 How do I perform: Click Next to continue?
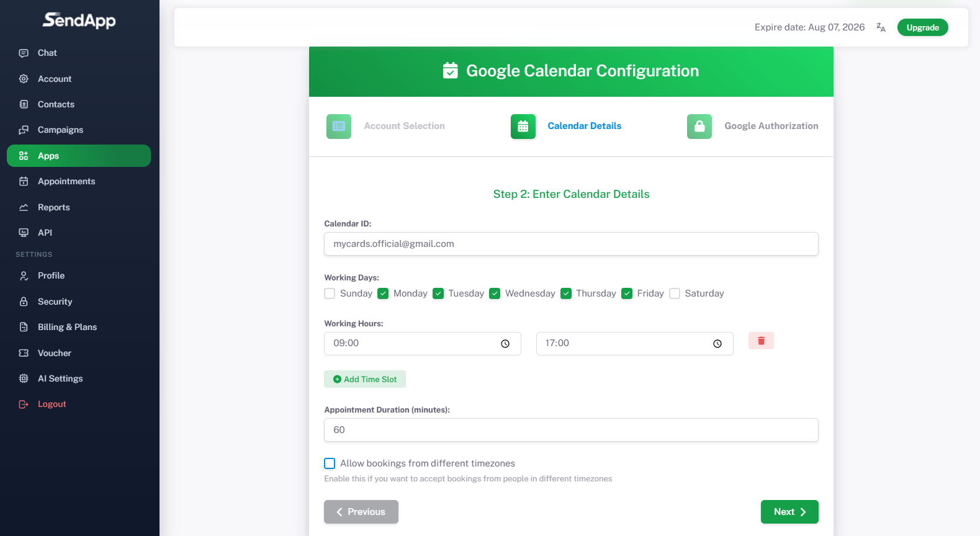click(x=789, y=512)
